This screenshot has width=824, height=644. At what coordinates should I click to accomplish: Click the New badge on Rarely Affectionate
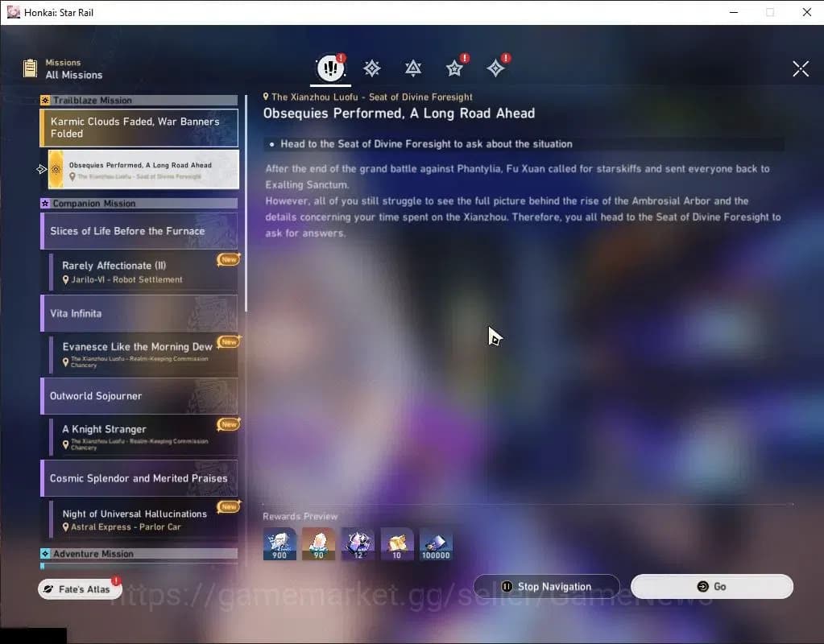pyautogui.click(x=229, y=259)
